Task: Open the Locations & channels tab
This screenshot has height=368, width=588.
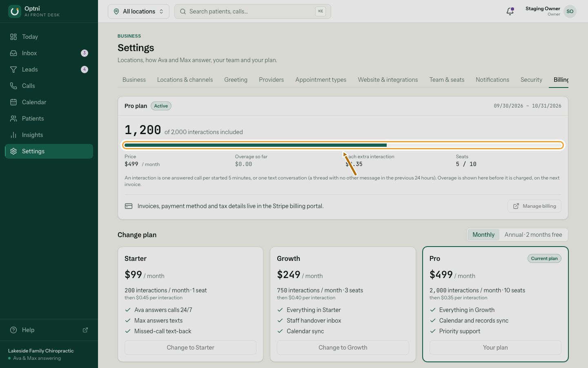Action: pyautogui.click(x=185, y=80)
